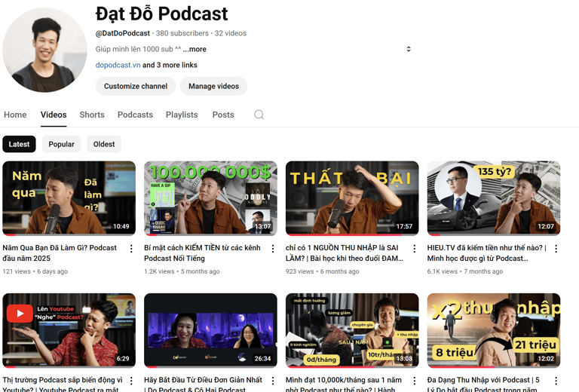This screenshot has height=392, width=579.
Task: Sort videos by Oldest
Action: 104,144
